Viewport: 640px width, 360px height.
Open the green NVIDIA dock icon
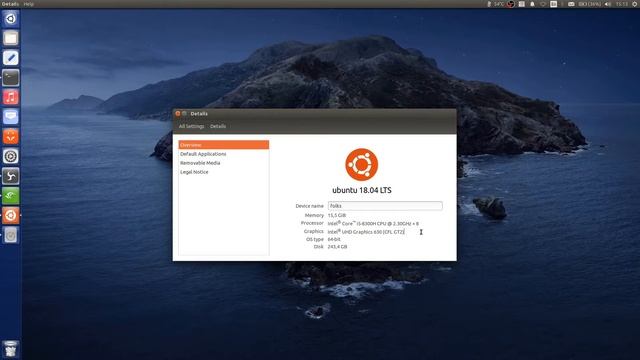coord(11,196)
